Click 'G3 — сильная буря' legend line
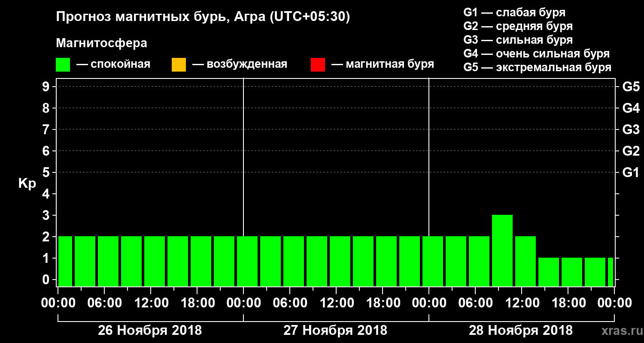Image resolution: width=644 pixels, height=343 pixels. [518, 40]
